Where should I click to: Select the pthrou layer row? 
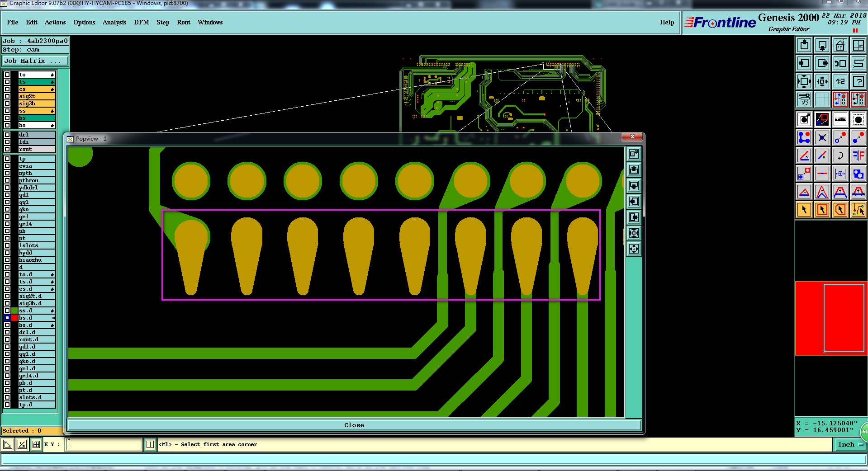37,180
